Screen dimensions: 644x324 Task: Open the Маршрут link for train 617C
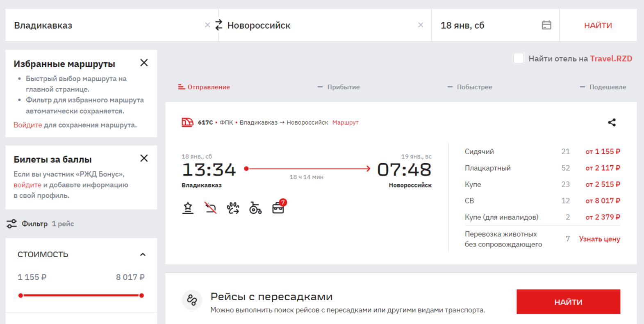point(345,122)
